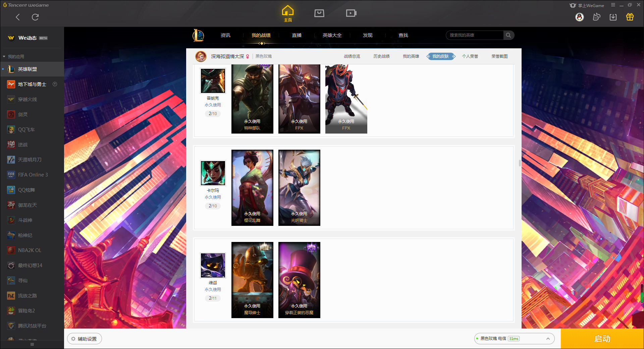This screenshot has height=349, width=644.
Task: Open 我的英雄 sub-tab
Action: click(411, 56)
